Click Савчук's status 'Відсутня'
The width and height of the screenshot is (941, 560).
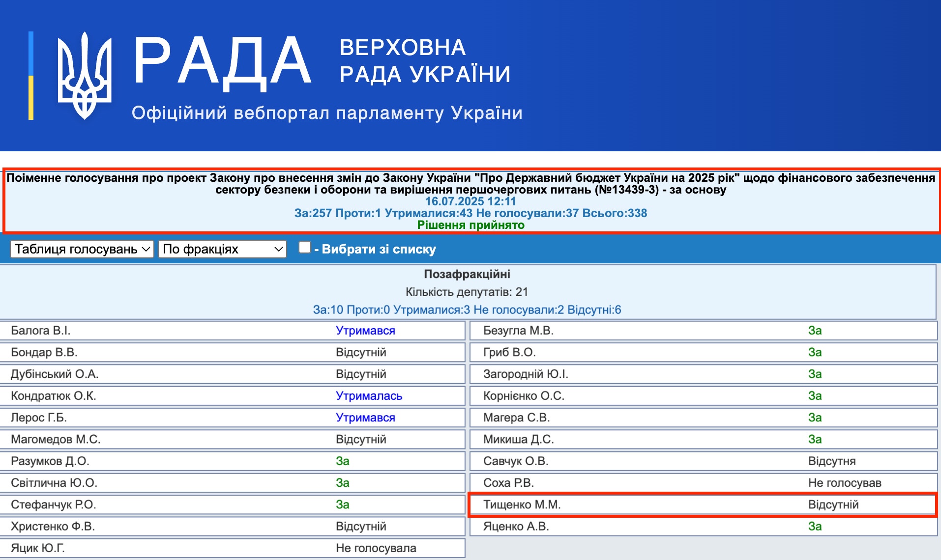(x=832, y=461)
